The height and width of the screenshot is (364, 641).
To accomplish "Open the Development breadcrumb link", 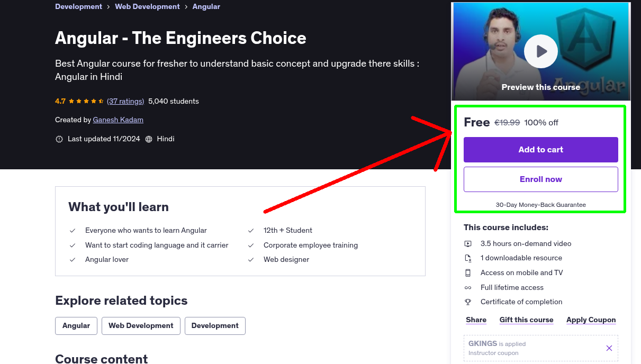I will coord(78,6).
